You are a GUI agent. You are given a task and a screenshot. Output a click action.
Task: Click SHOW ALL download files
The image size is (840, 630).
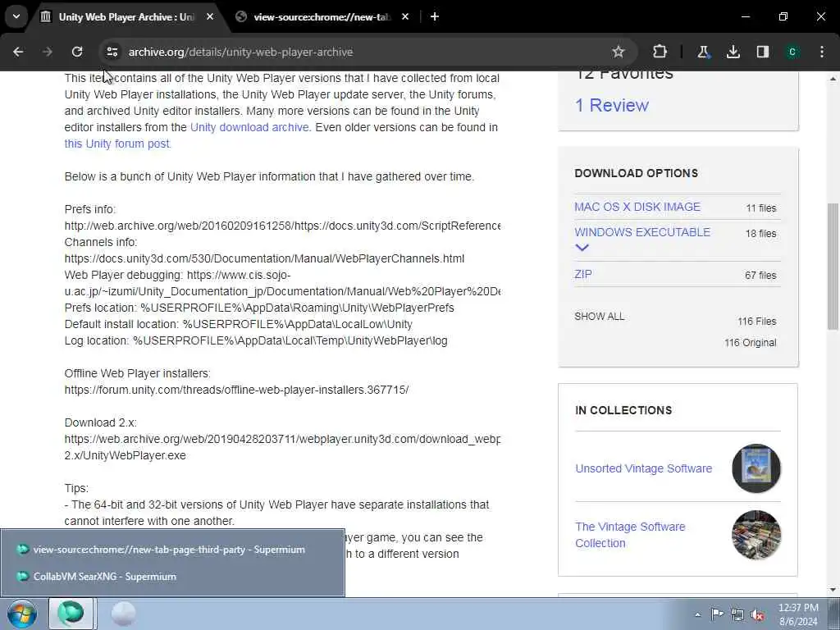tap(599, 316)
